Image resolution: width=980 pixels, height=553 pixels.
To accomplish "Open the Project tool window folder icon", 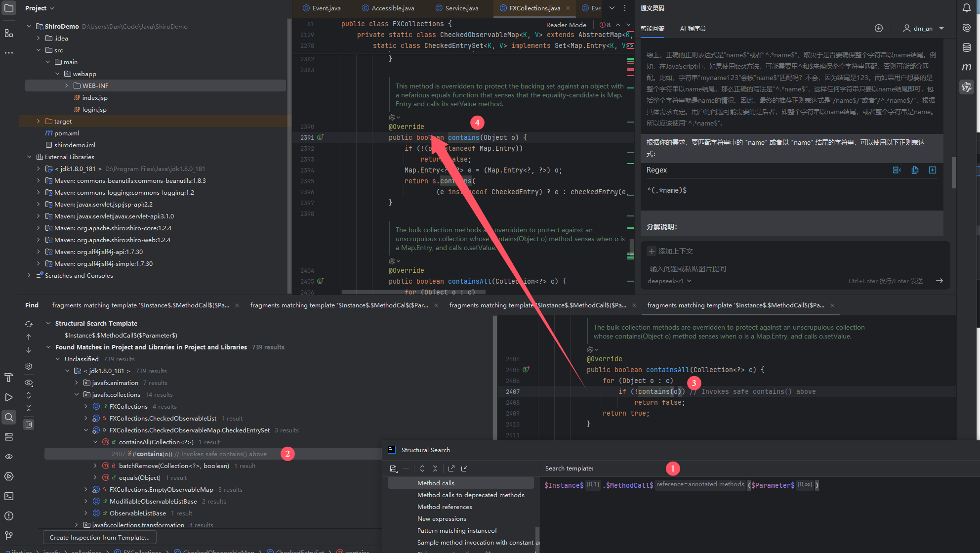I will [x=9, y=8].
